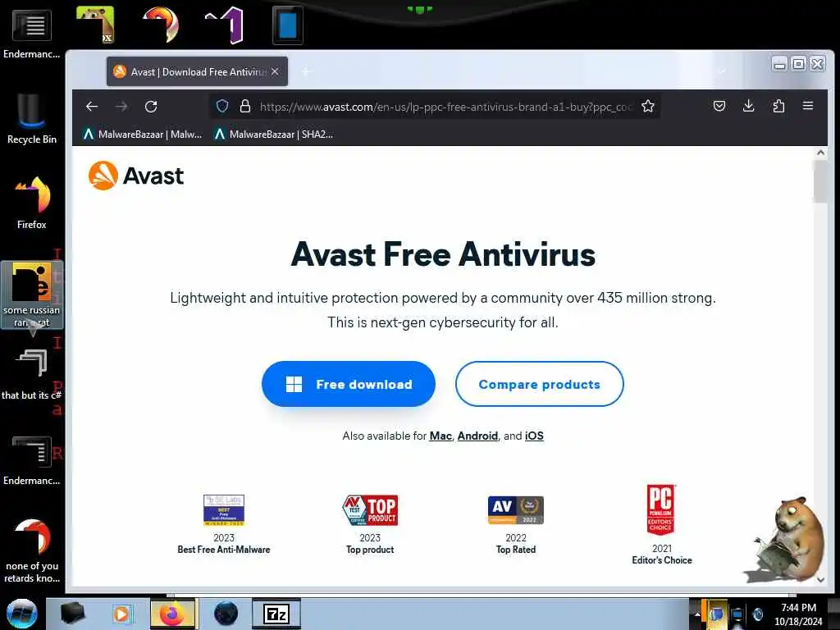Reload the page with the refresh icon

151,107
